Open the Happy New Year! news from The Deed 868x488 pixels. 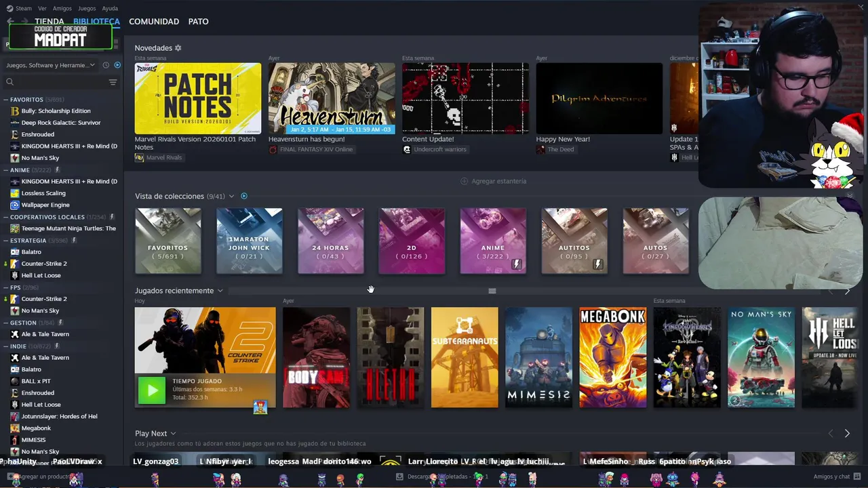[x=599, y=98]
